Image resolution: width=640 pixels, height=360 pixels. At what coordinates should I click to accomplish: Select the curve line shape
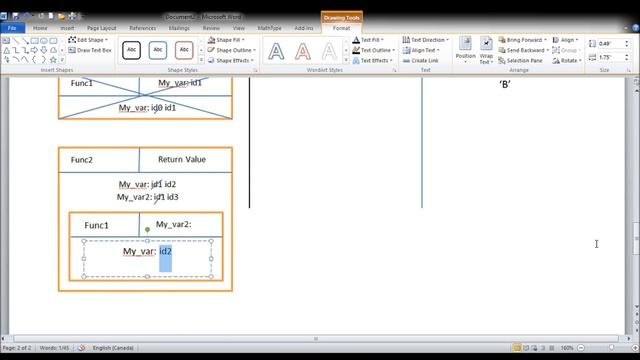click(16, 60)
